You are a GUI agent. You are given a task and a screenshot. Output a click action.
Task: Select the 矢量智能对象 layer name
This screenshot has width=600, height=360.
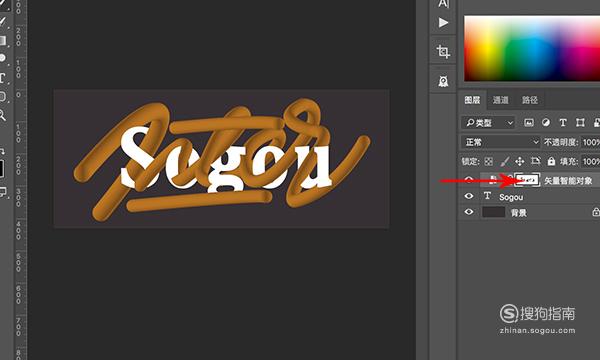[x=568, y=181]
